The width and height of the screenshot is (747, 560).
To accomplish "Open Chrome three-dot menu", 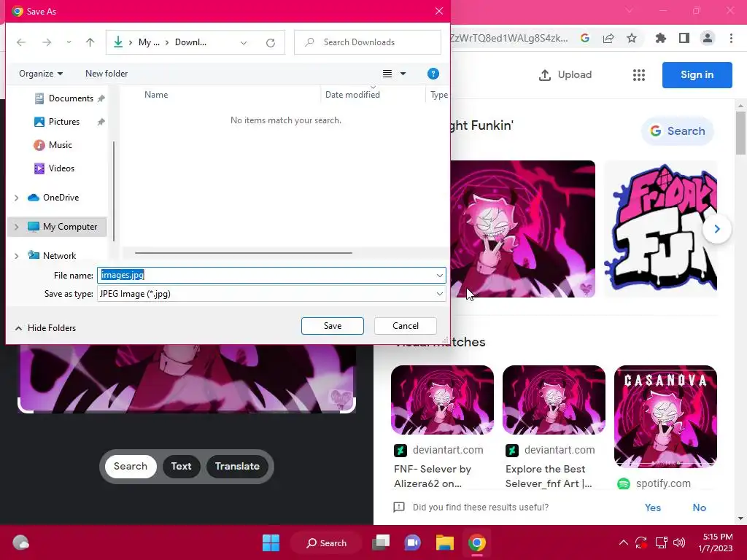I will tap(731, 38).
